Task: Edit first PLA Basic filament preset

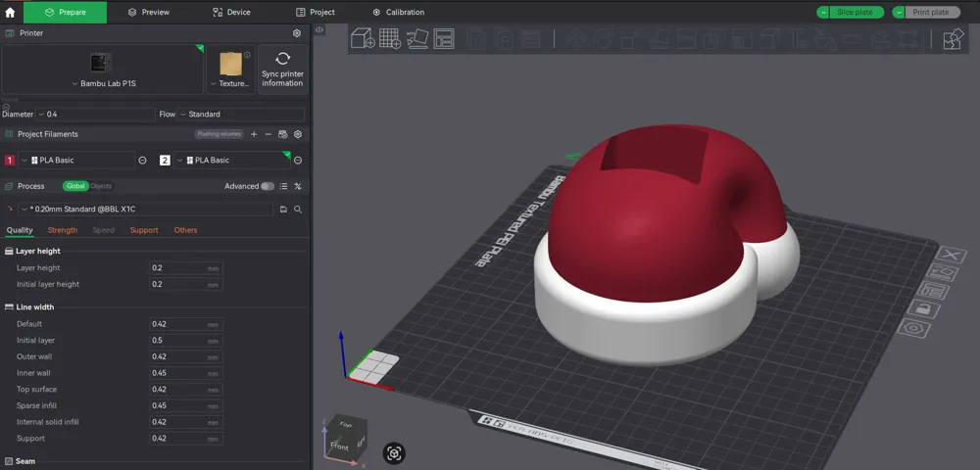Action: click(x=142, y=161)
